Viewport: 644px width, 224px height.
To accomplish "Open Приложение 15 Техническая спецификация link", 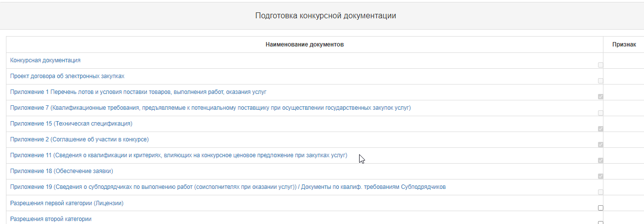I will [x=71, y=124].
